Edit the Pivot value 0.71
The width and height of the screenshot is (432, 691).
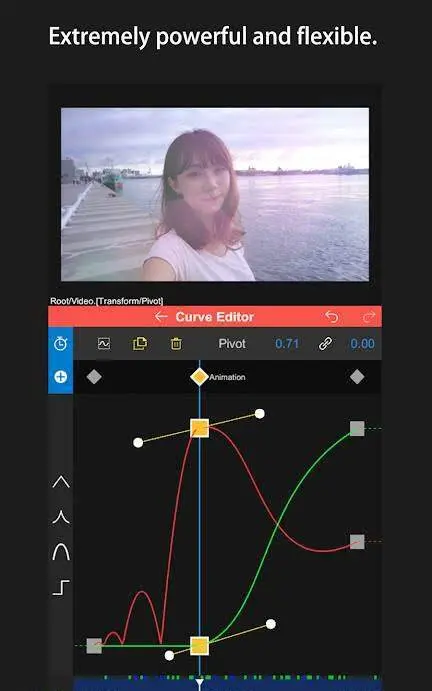(x=287, y=343)
